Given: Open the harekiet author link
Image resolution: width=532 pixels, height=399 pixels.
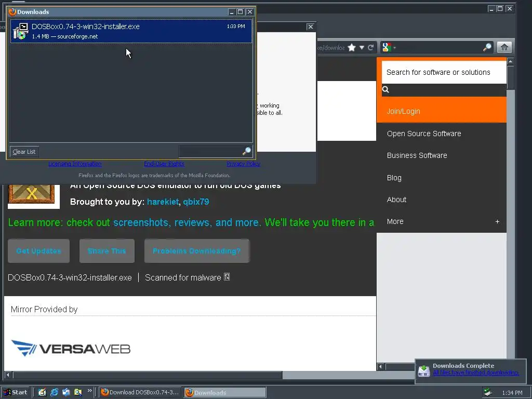Looking at the screenshot, I should tap(163, 202).
